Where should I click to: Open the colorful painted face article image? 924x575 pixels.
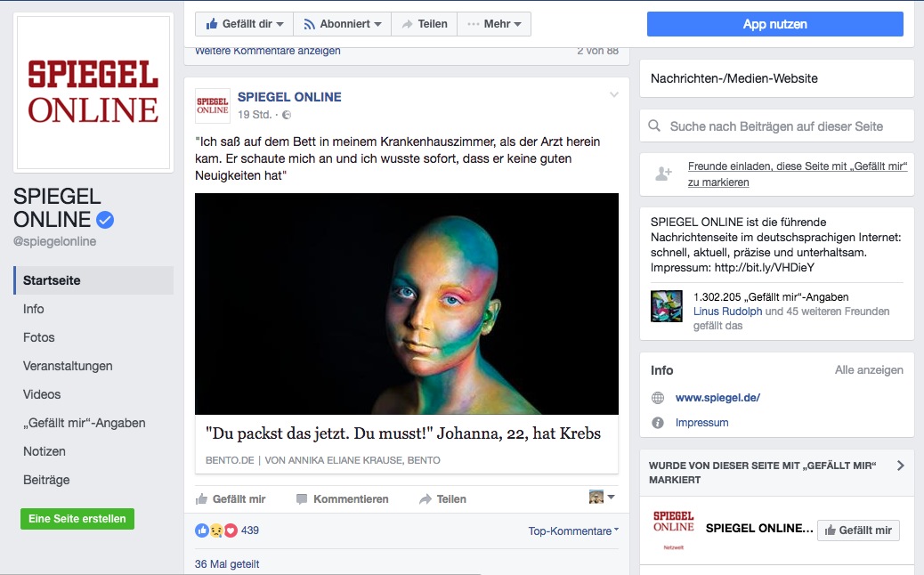[x=407, y=304]
